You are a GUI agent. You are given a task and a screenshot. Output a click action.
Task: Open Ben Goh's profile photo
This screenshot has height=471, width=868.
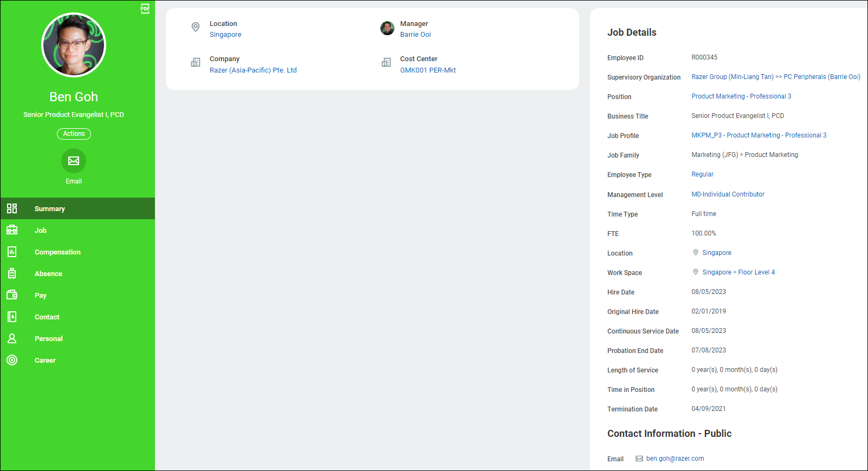[74, 45]
